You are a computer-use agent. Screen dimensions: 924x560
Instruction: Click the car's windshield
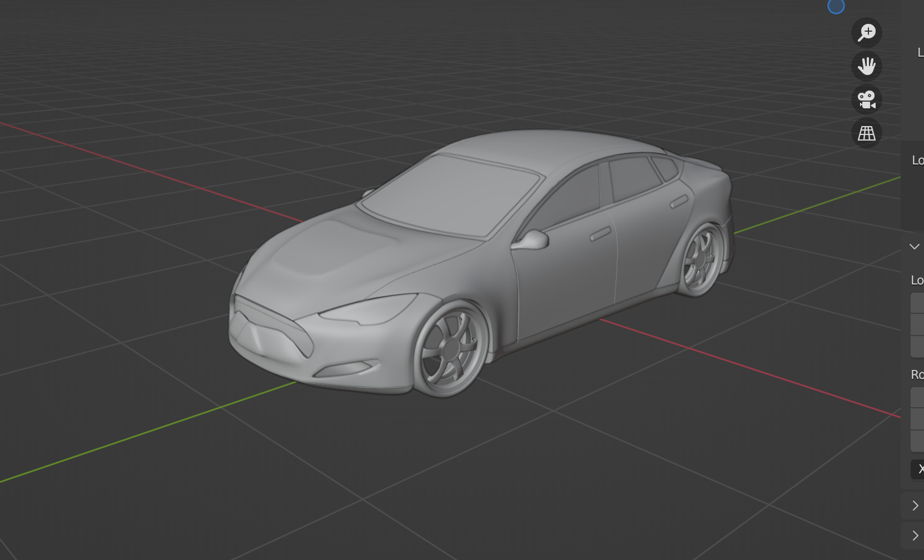[450, 194]
